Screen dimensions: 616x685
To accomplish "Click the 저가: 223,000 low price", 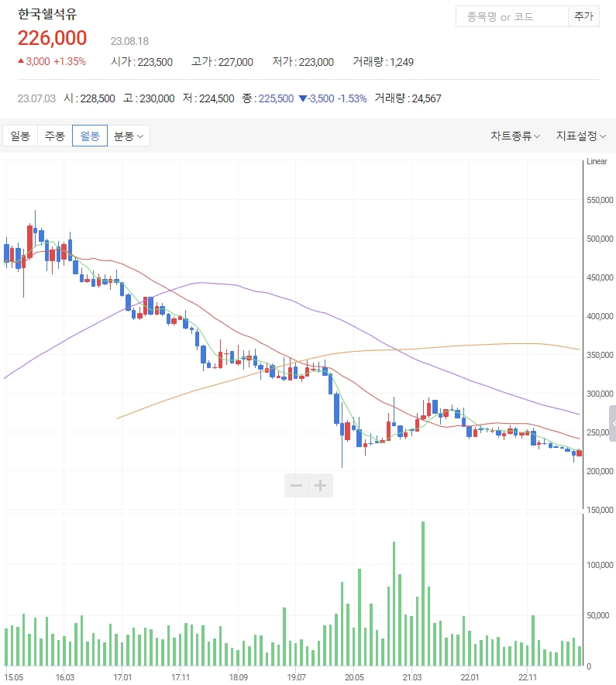I will tap(303, 61).
